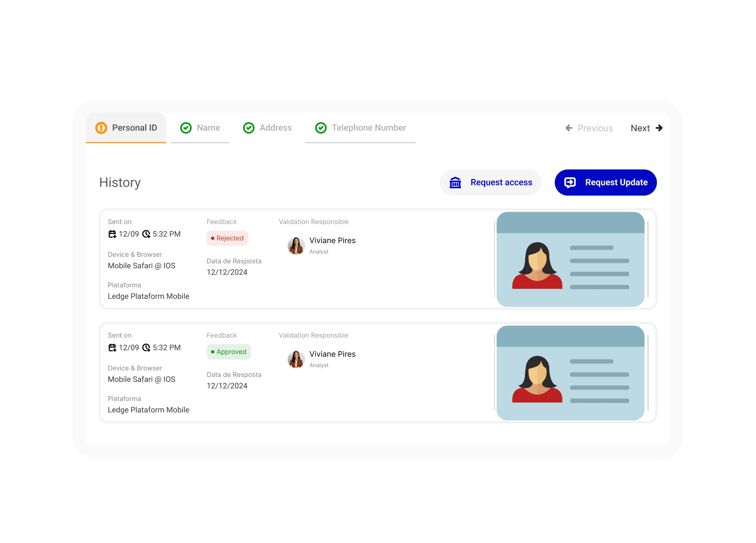Click the green check icon beside Address

(x=249, y=128)
